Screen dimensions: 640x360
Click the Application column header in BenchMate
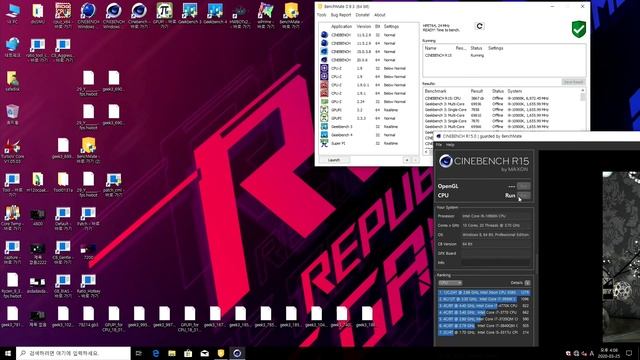[342, 27]
